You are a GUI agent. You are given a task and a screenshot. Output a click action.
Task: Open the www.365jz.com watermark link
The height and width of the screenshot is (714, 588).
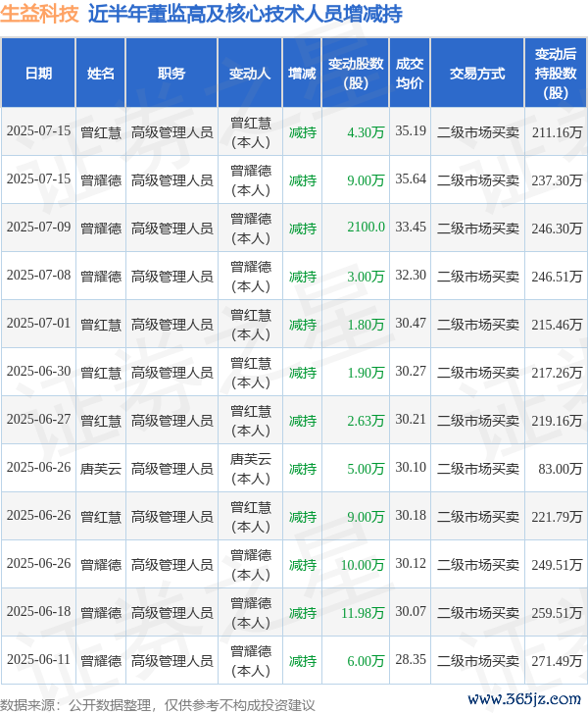coord(524,699)
